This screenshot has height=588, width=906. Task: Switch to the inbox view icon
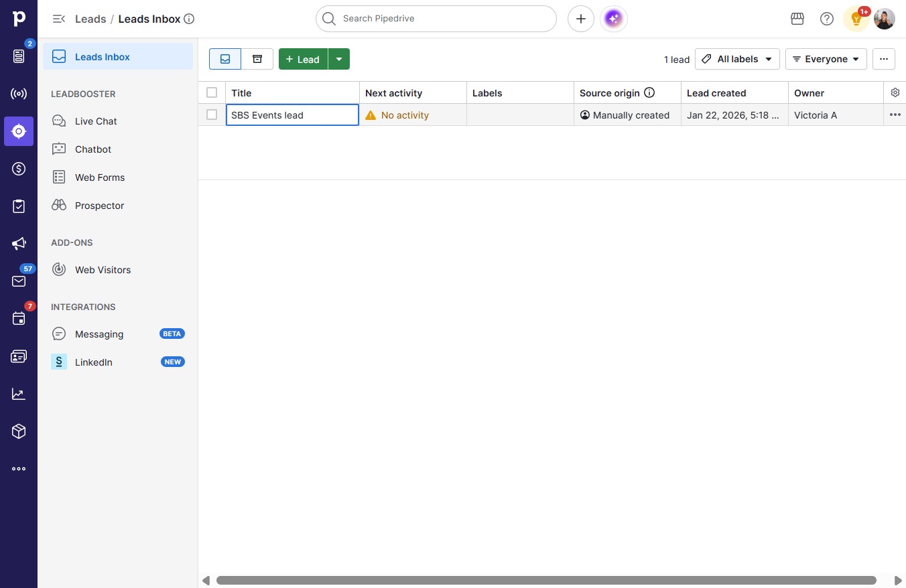click(x=225, y=59)
